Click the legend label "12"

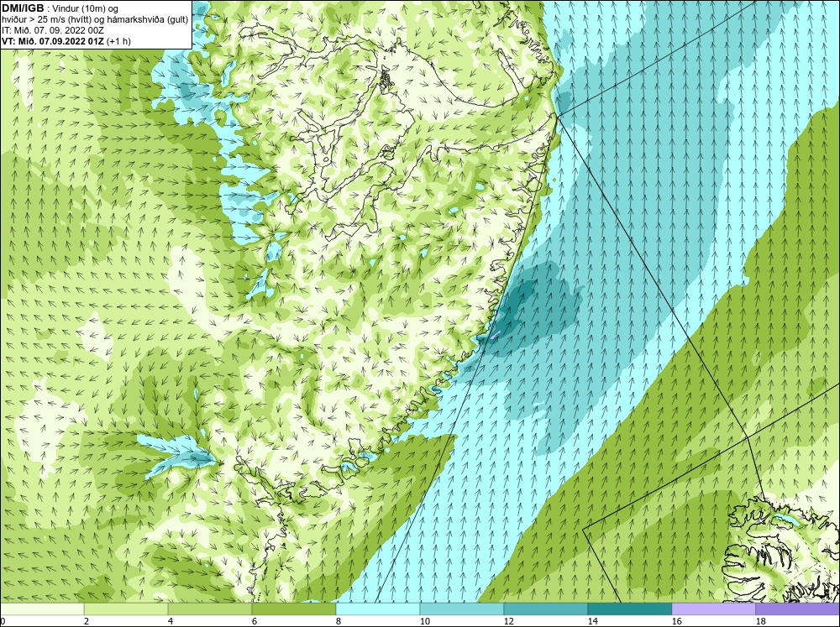click(x=509, y=621)
